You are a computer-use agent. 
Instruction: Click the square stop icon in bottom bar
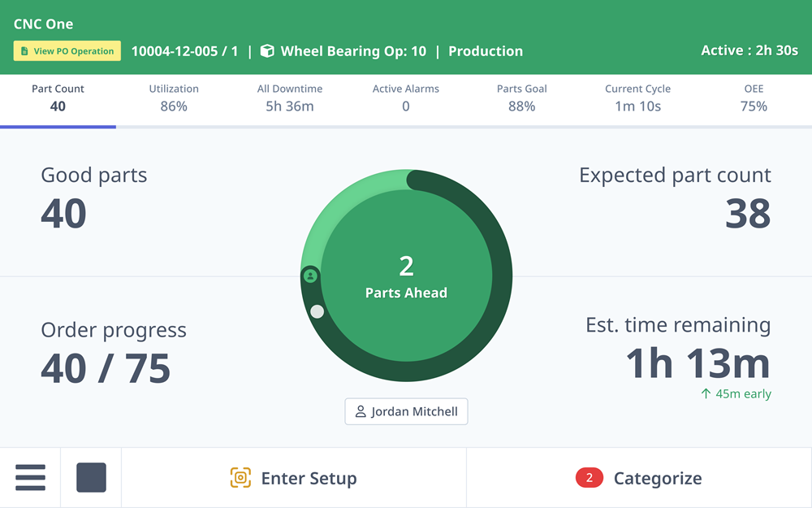[90, 478]
